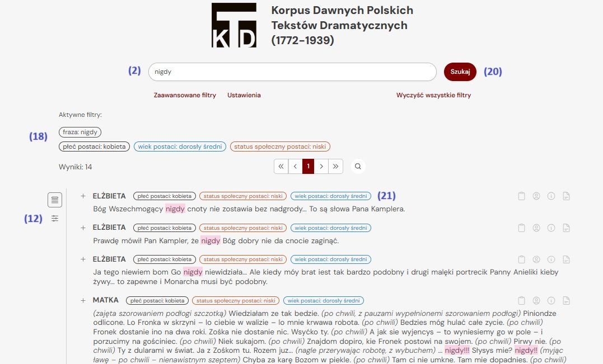The height and width of the screenshot is (364, 603).
Task: Click highlighted 'nigdy' in 'Ja tego niewiem' line
Action: tap(193, 272)
